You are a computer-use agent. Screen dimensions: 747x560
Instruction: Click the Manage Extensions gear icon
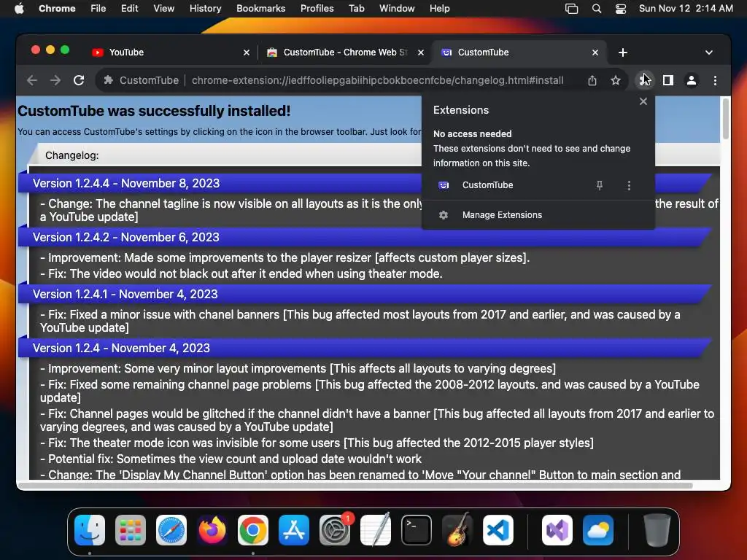(443, 215)
